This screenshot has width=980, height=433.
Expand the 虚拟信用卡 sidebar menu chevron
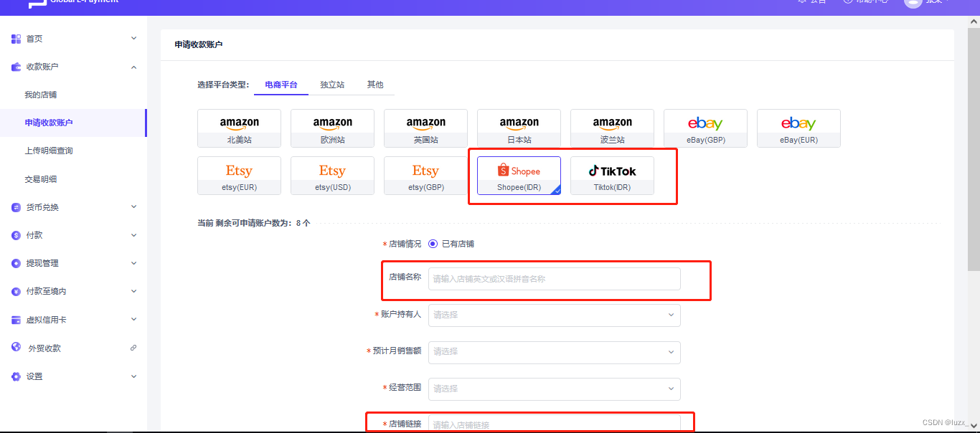click(x=133, y=319)
